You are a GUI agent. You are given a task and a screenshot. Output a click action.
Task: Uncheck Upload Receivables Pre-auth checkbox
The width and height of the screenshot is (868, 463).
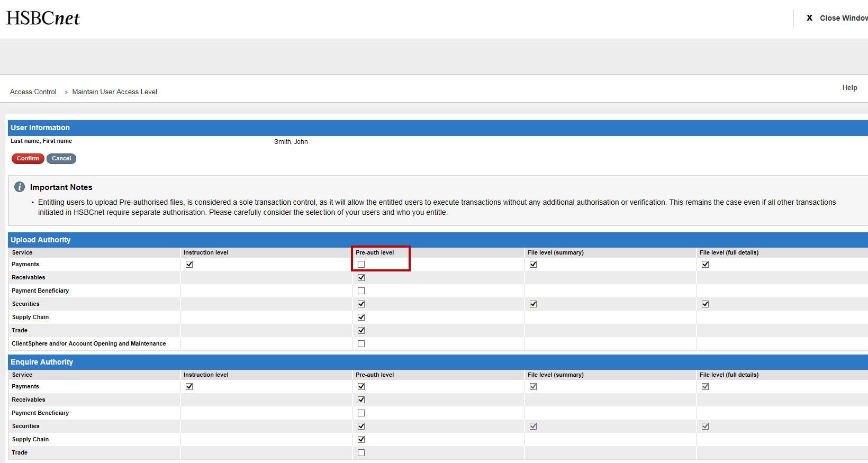click(x=361, y=277)
